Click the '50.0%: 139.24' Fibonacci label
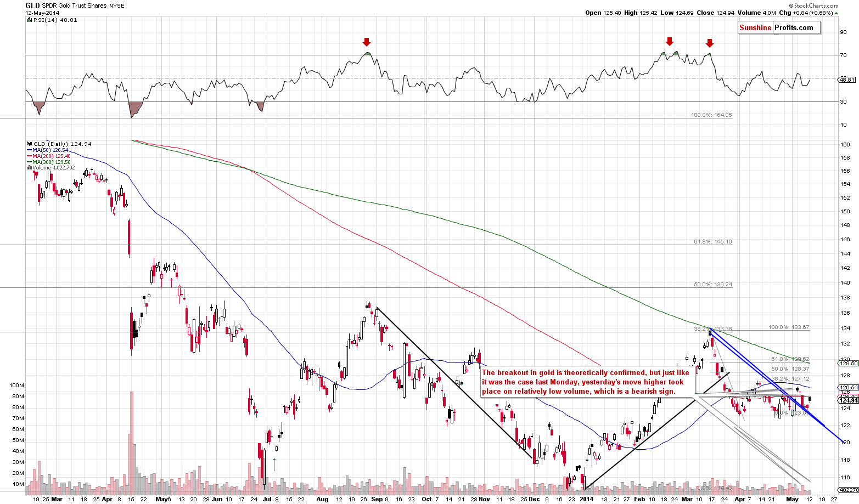859x504 pixels. click(713, 285)
